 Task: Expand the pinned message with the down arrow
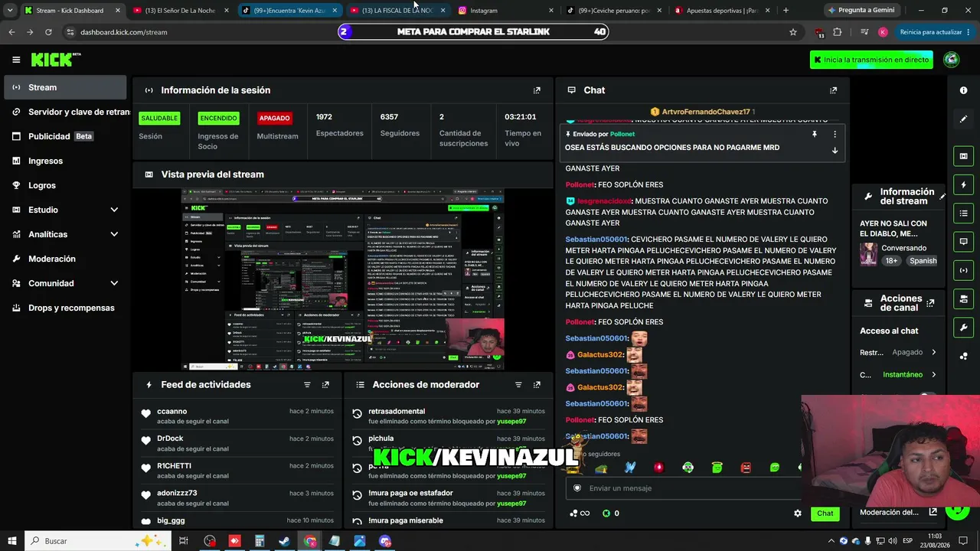click(835, 151)
